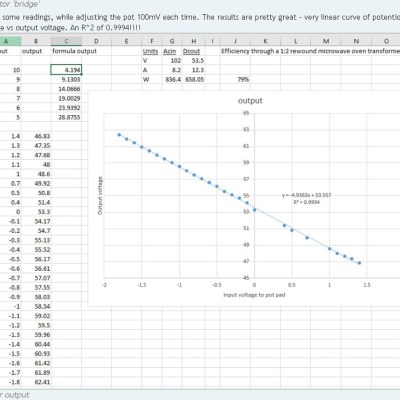
Task: Click the Dcout column label cell
Action: (x=191, y=51)
